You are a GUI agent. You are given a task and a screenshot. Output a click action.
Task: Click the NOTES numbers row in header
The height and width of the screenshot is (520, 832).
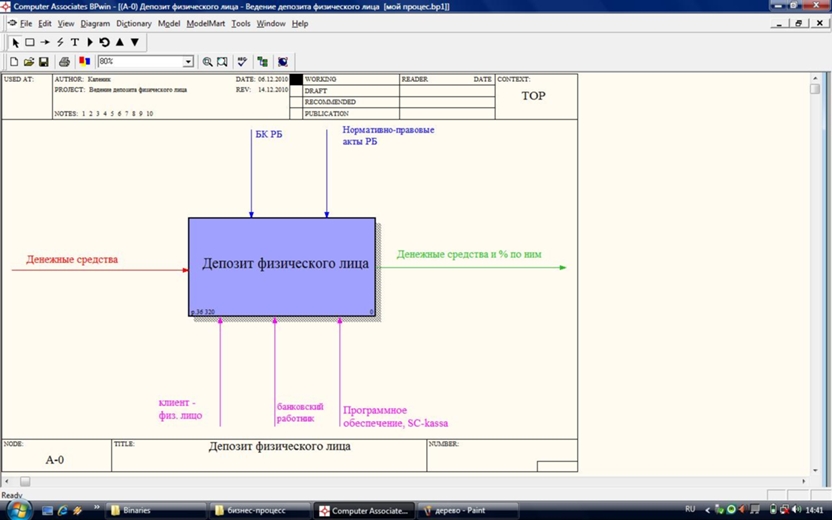(x=117, y=114)
